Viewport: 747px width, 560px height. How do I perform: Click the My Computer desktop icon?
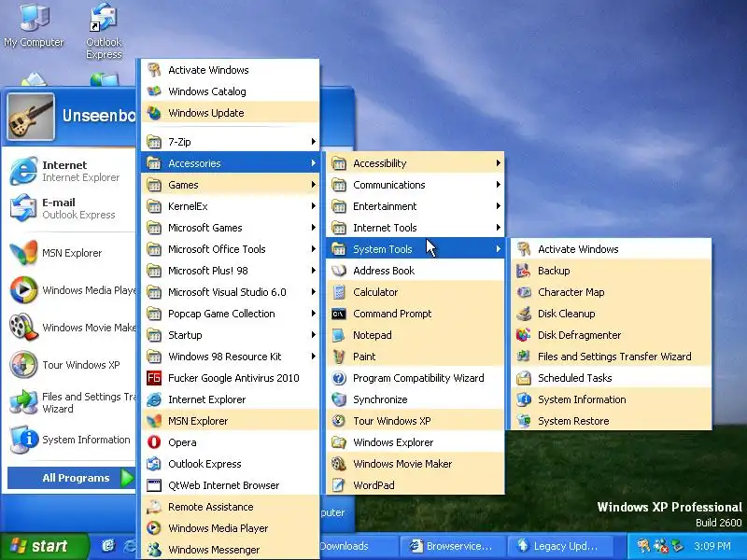point(34,18)
